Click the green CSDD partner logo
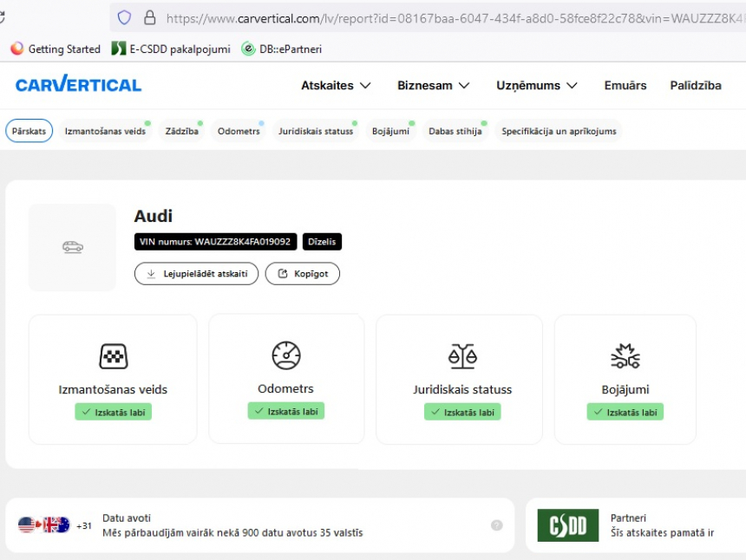Image resolution: width=746 pixels, height=560 pixels. pos(568,525)
